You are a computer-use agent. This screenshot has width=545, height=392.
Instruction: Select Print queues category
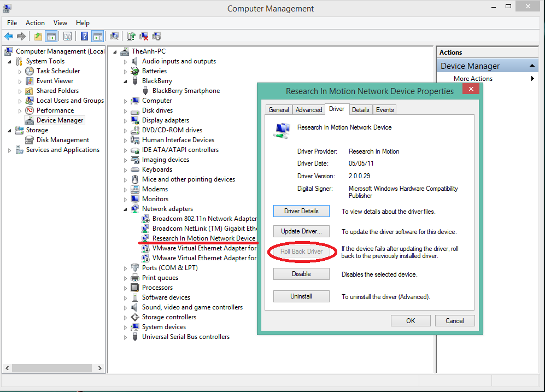coord(160,278)
